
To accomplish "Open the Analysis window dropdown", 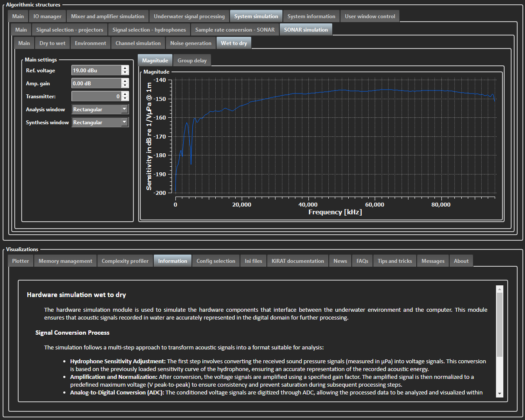I will click(x=100, y=110).
